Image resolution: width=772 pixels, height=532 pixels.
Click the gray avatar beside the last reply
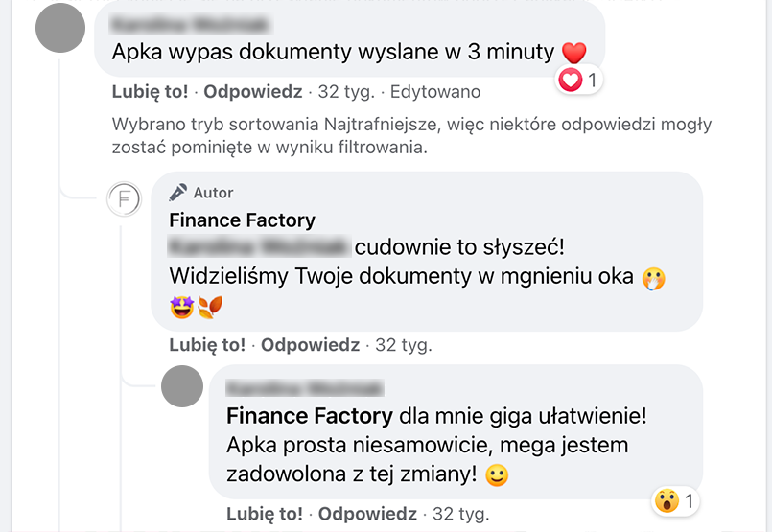182,386
